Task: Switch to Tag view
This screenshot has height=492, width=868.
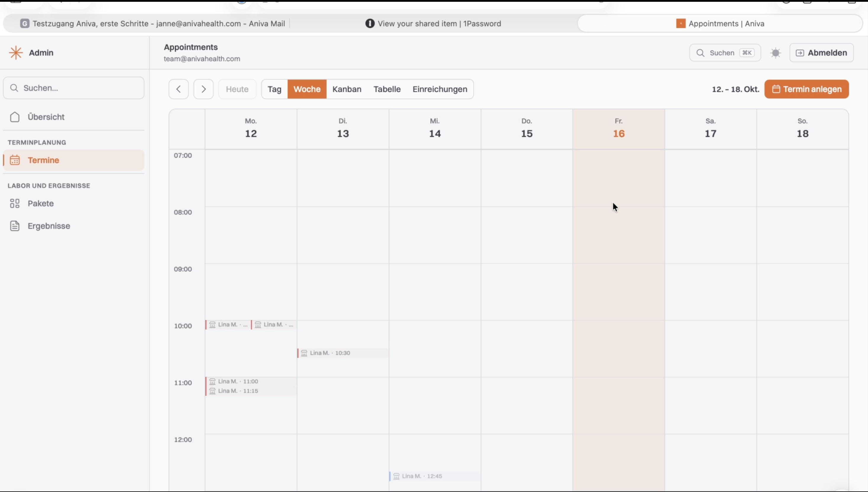Action: point(275,89)
